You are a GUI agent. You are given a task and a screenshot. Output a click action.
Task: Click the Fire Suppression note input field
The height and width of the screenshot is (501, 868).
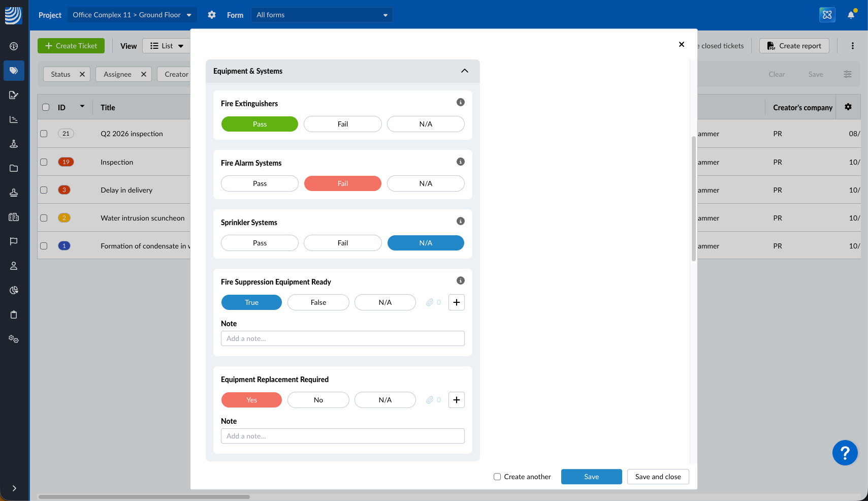342,338
